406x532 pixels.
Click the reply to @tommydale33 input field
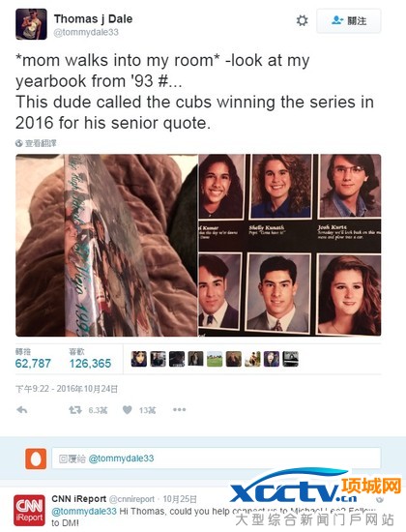point(217,458)
